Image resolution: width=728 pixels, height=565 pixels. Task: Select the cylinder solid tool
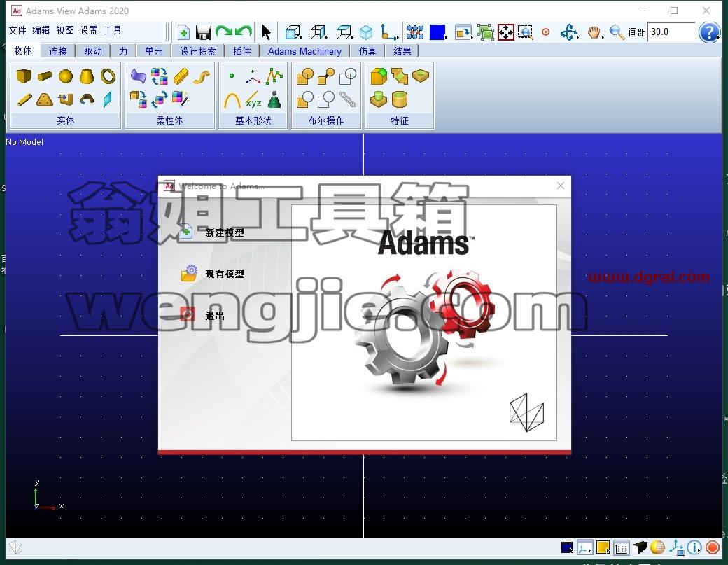45,76
